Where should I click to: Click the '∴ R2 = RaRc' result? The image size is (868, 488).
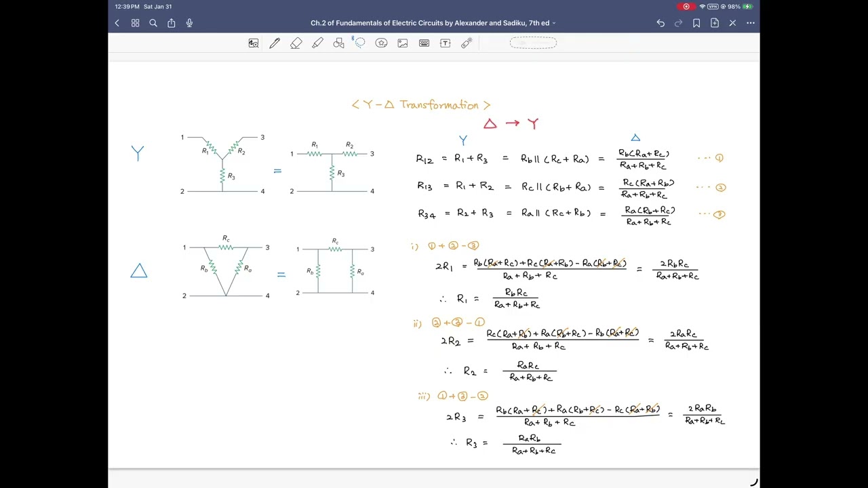click(500, 371)
